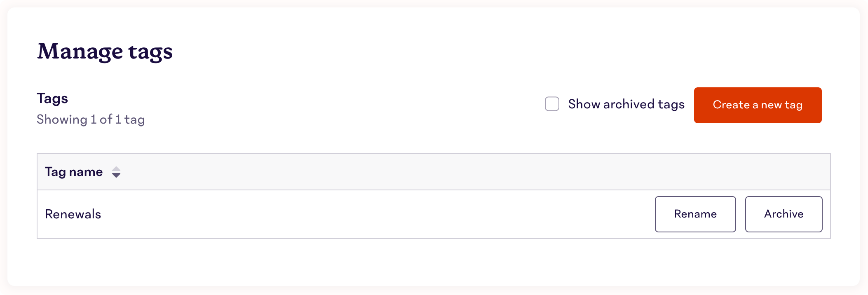Enable the Show archived tags checkbox
Viewport: 868px width, 295px height.
(552, 104)
